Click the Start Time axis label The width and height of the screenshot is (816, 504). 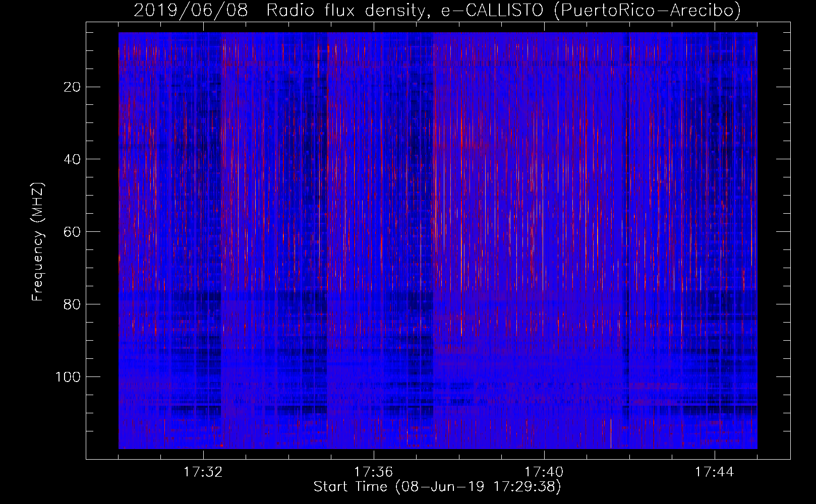[x=437, y=487]
